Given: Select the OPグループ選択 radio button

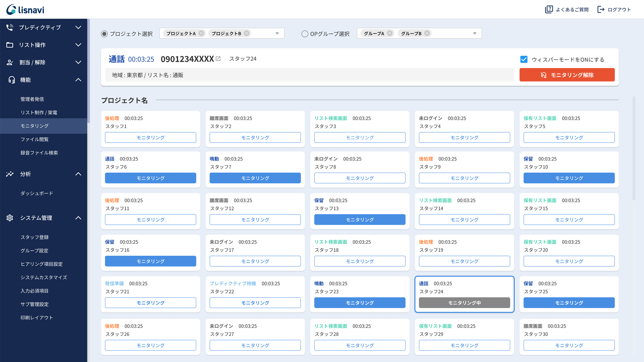Looking at the screenshot, I should click(x=305, y=34).
